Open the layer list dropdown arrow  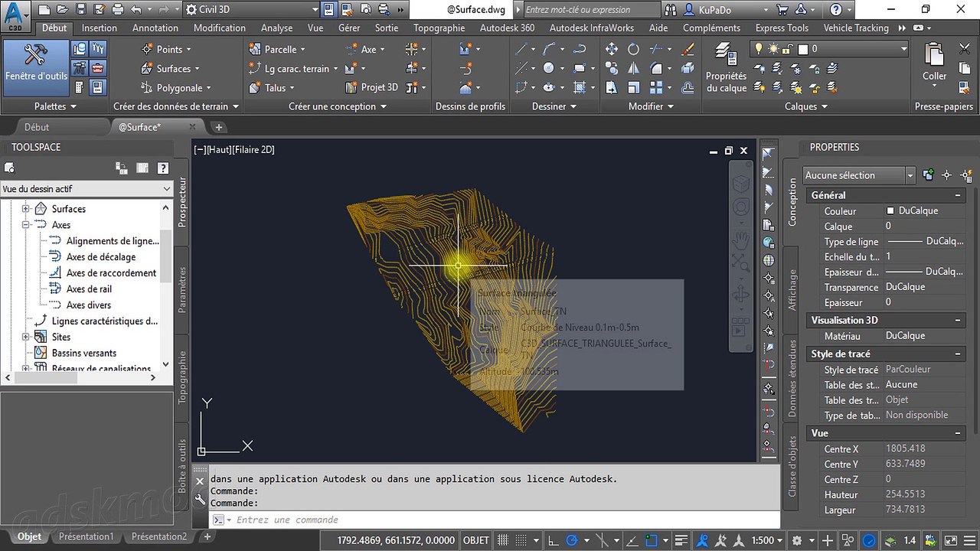[903, 49]
